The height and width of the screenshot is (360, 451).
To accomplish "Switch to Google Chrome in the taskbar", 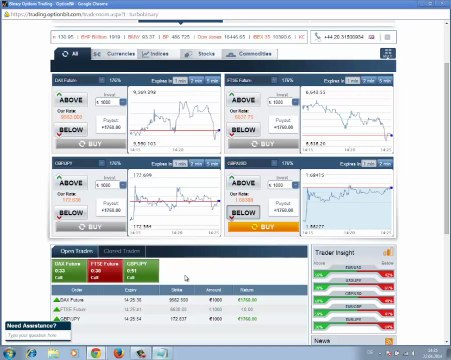I will click(96, 353).
